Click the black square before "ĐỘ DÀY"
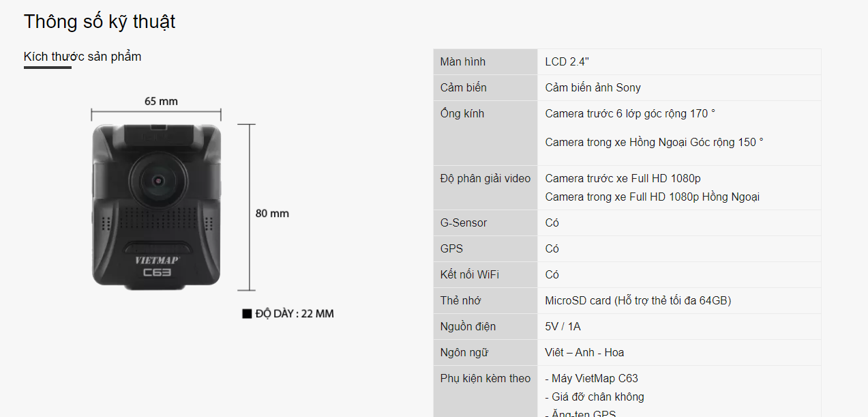 click(247, 314)
